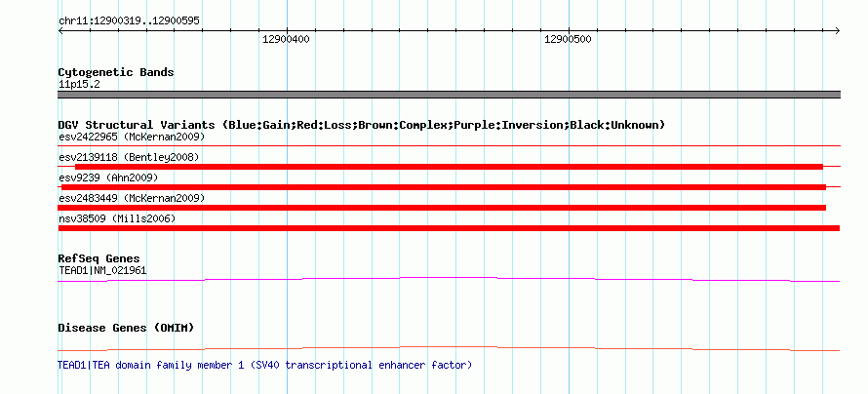Click the right arrowhead of the position ruler
The height and width of the screenshot is (394, 868).
click(837, 30)
